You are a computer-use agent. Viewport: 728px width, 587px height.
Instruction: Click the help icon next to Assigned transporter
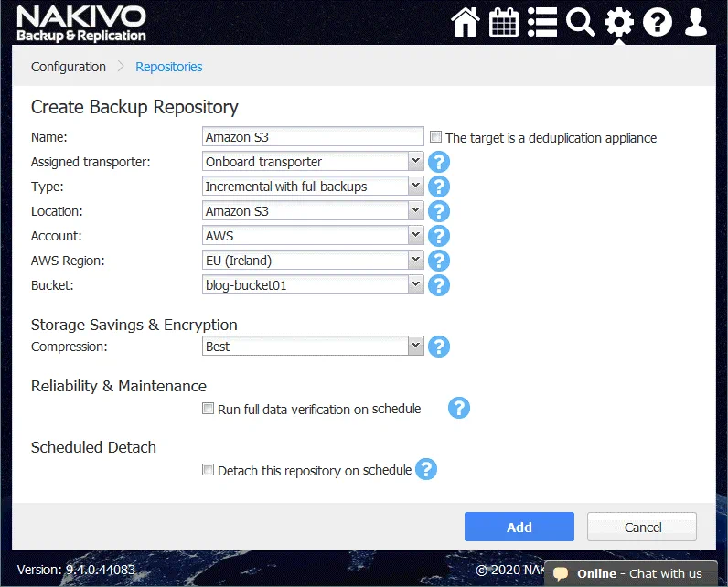pyautogui.click(x=439, y=163)
